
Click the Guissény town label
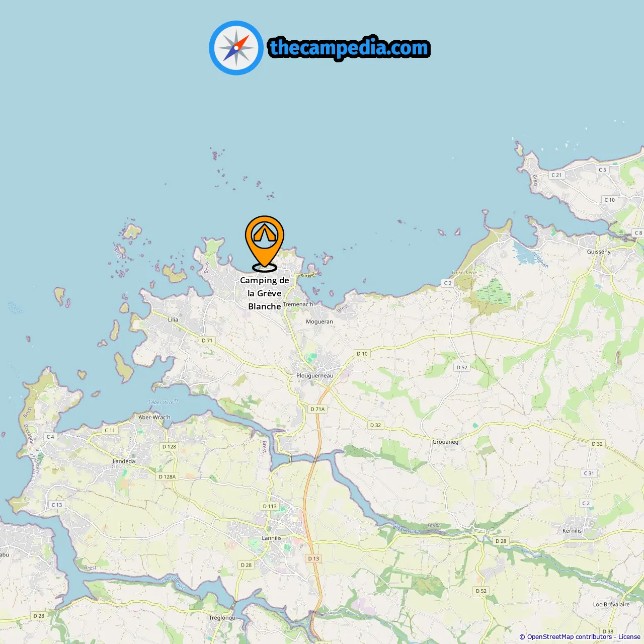point(599,252)
